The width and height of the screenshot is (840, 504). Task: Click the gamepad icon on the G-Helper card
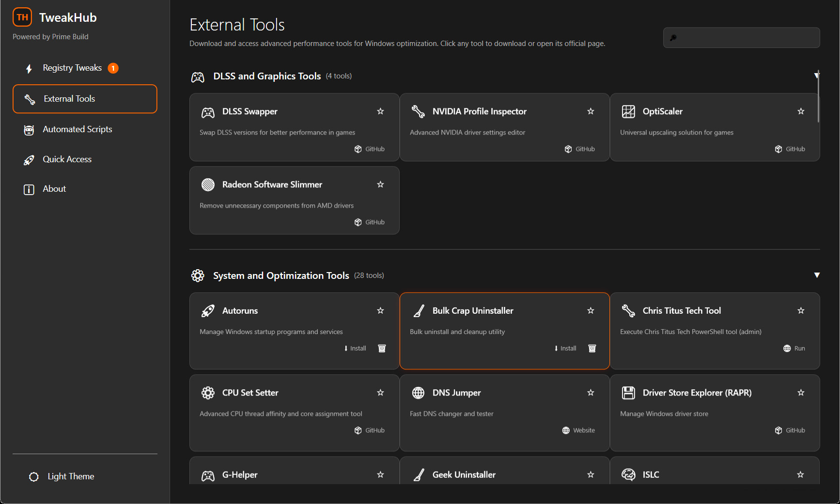point(208,475)
